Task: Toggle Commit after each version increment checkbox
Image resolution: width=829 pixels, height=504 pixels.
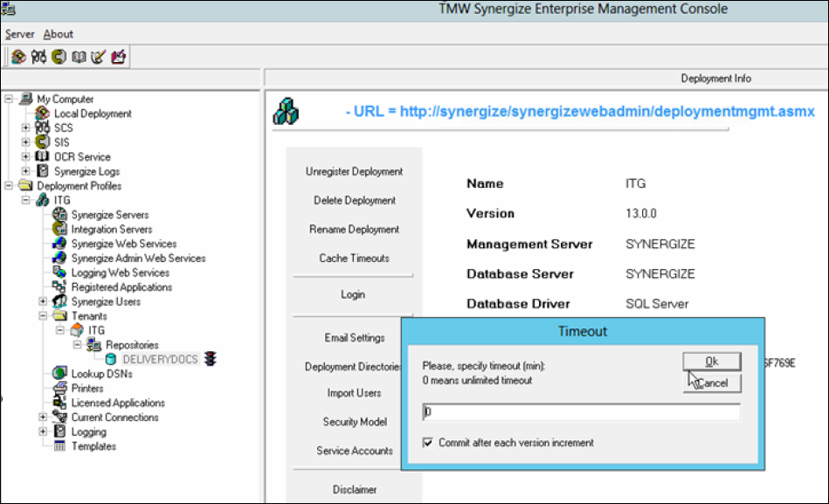Action: (x=428, y=443)
